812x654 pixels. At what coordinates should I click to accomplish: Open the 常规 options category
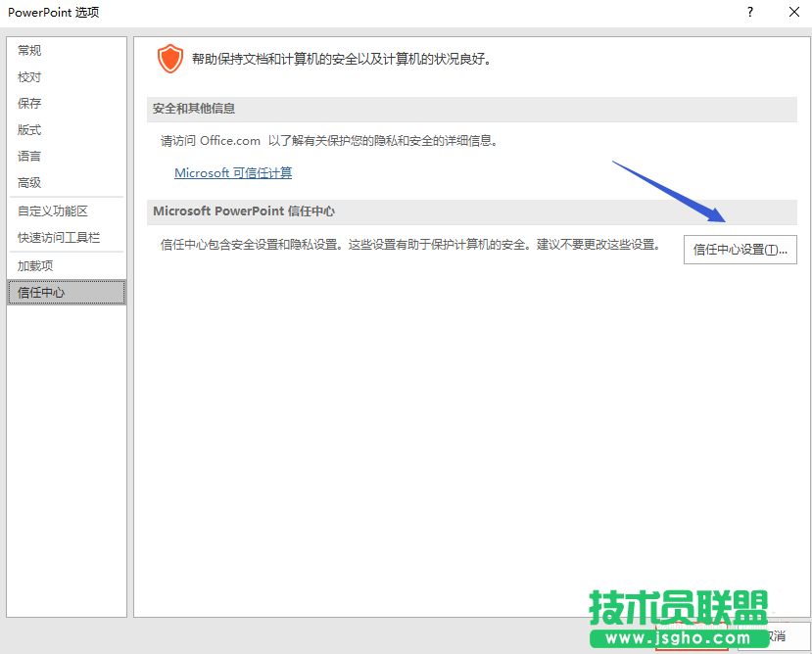click(x=67, y=50)
